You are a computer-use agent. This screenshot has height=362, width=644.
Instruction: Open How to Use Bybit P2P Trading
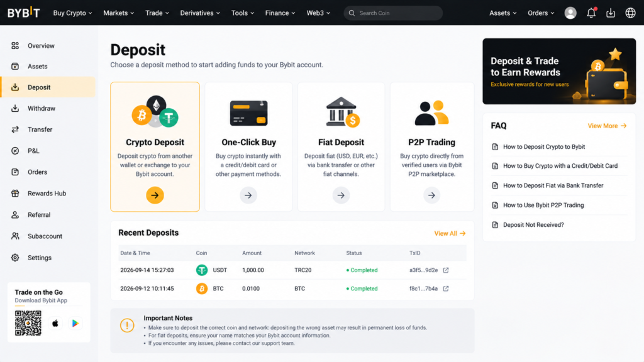tap(543, 206)
